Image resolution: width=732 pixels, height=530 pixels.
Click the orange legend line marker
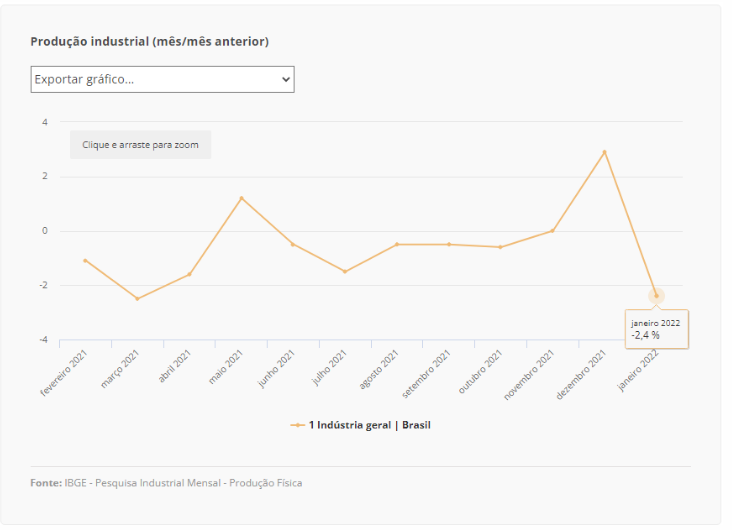297,425
